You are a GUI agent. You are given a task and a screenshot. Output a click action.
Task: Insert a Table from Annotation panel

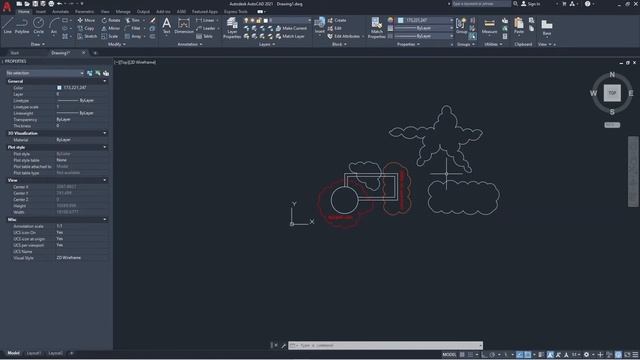click(x=204, y=36)
